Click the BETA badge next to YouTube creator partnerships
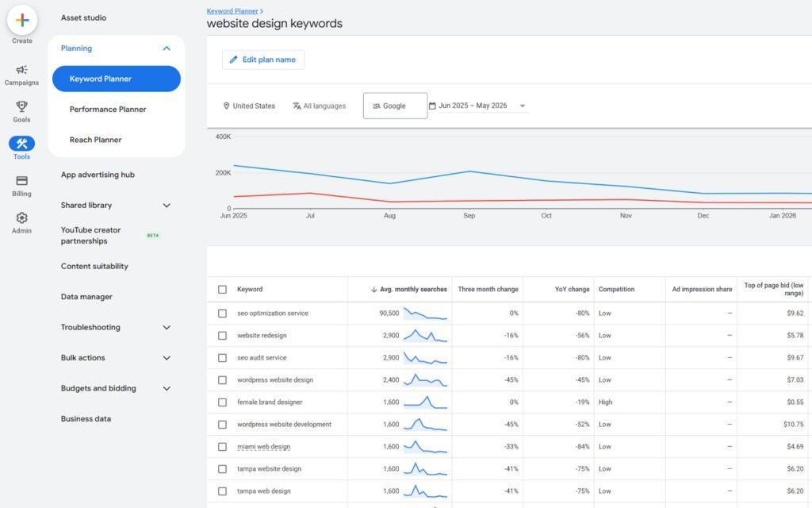 click(153, 235)
